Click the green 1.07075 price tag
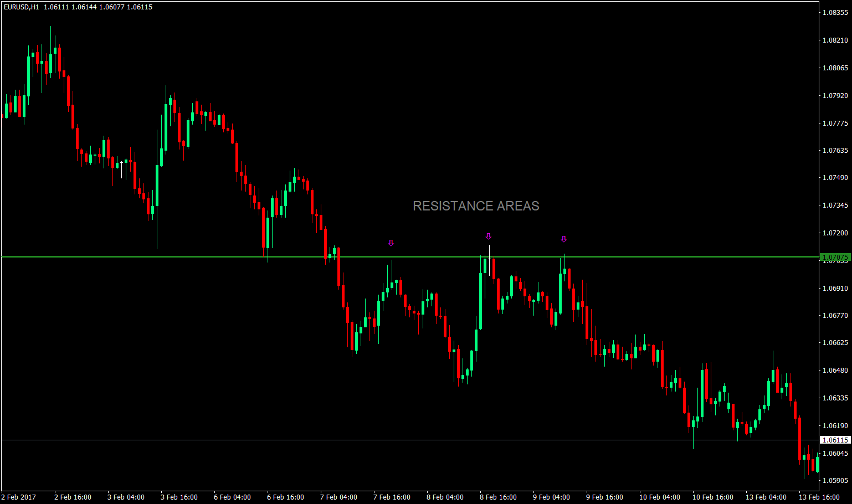The width and height of the screenshot is (852, 504). click(x=834, y=257)
